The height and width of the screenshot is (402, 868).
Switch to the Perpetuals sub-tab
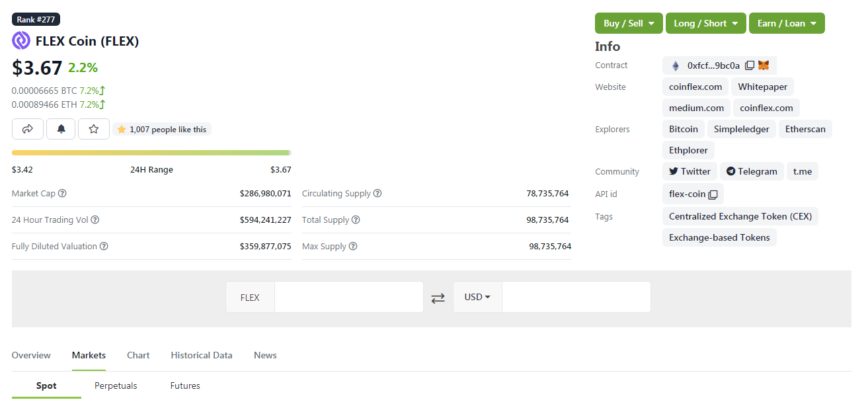(116, 385)
